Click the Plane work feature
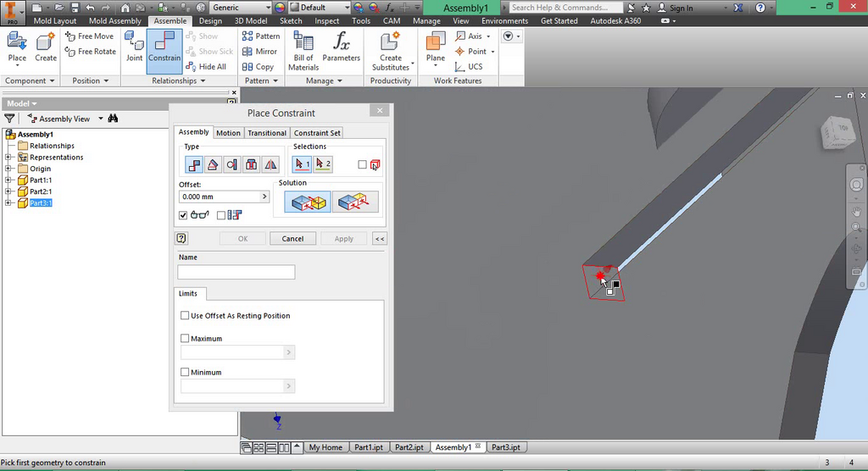This screenshot has height=471, width=868. click(436, 48)
